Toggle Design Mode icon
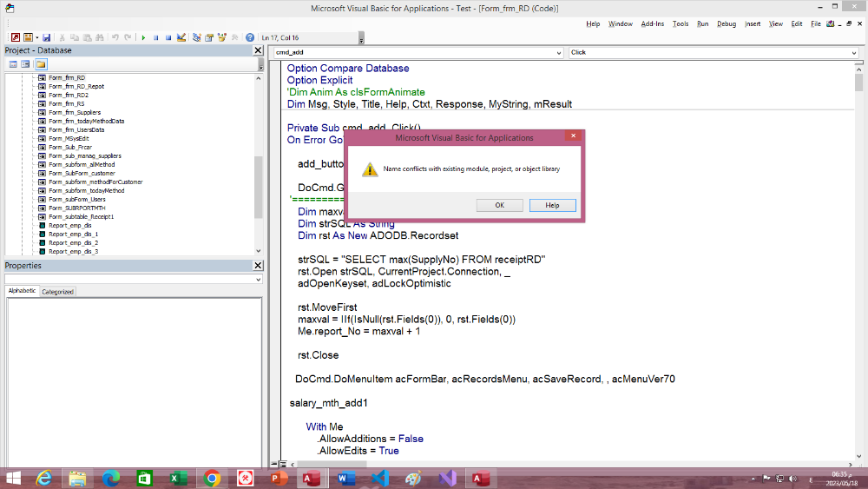Screen dimensions: 868x489 [181, 37]
